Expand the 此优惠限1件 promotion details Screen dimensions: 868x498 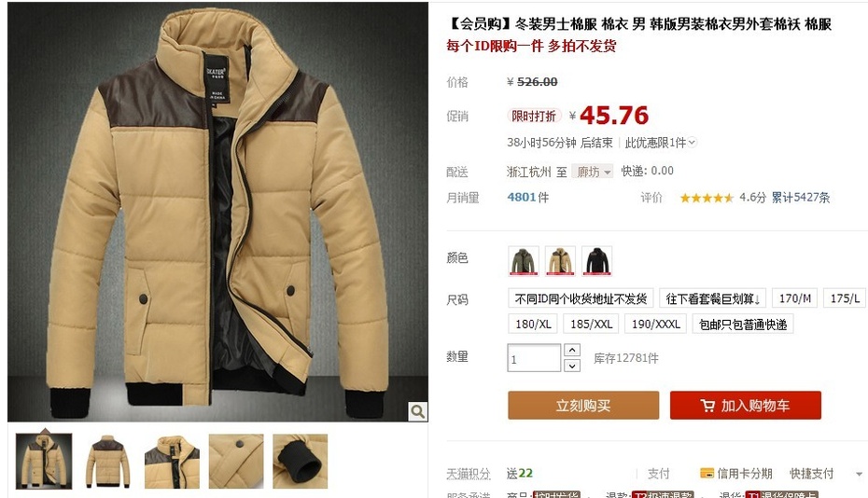661,143
